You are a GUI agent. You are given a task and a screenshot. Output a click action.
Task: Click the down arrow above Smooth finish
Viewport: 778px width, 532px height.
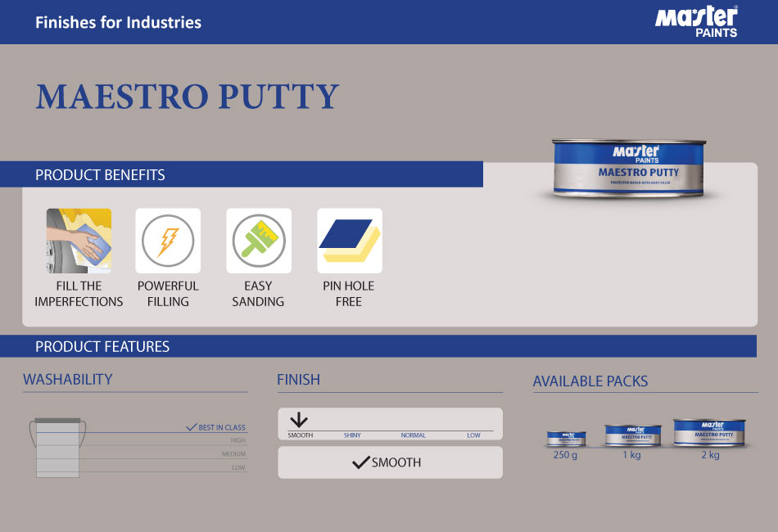click(x=299, y=420)
